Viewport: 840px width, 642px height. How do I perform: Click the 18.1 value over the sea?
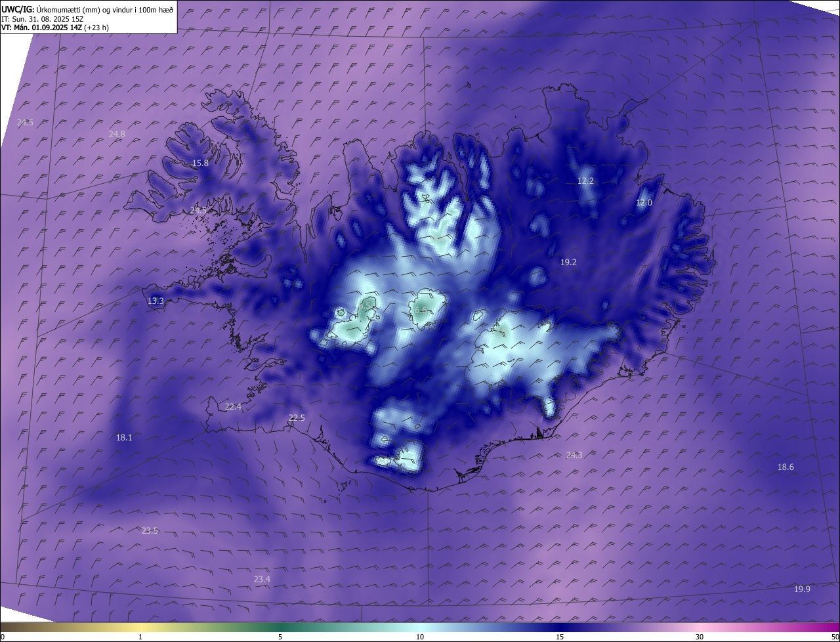[124, 437]
